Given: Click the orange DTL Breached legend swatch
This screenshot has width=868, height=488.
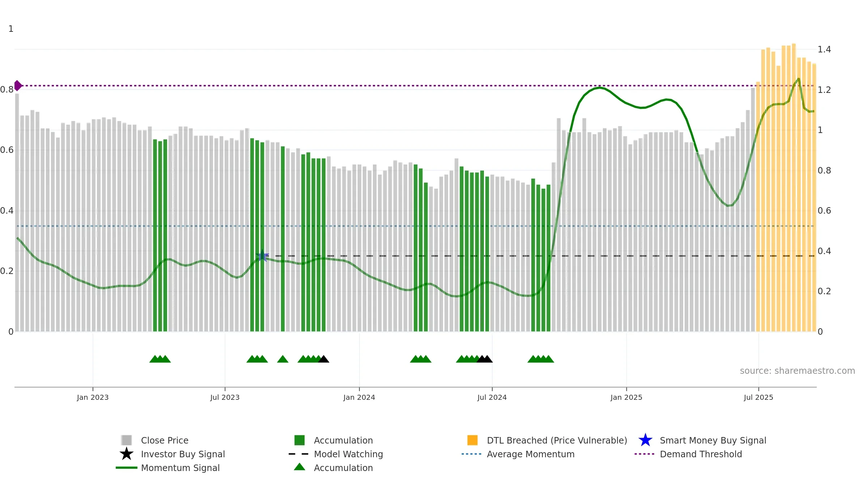Looking at the screenshot, I should tap(472, 440).
